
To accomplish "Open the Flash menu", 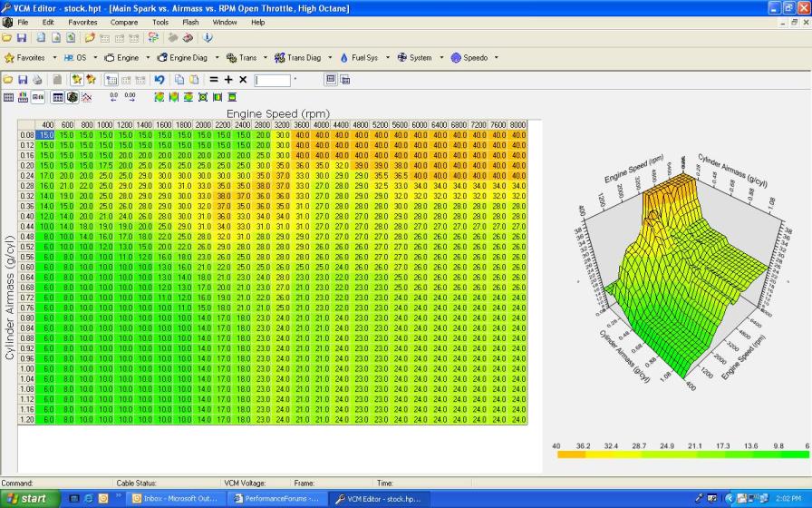I will [190, 23].
